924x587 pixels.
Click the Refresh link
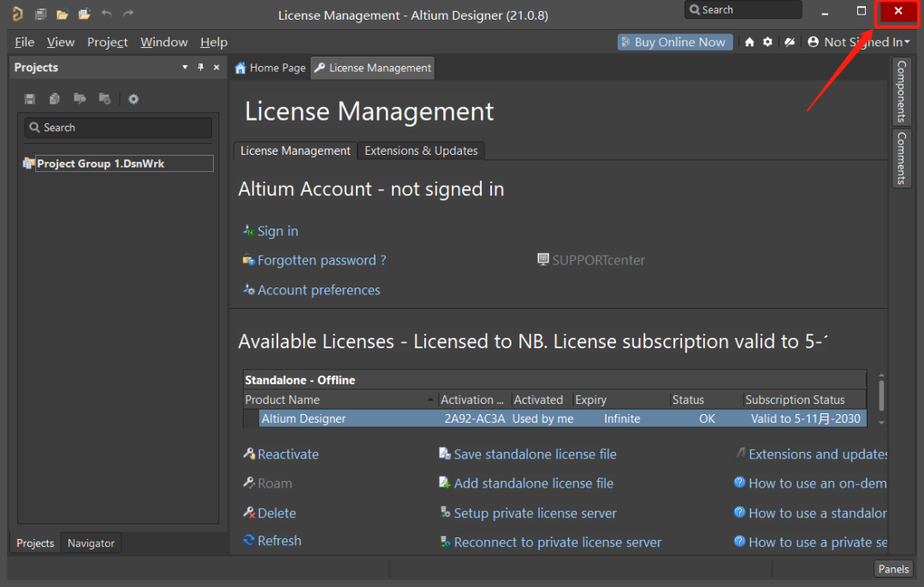279,541
